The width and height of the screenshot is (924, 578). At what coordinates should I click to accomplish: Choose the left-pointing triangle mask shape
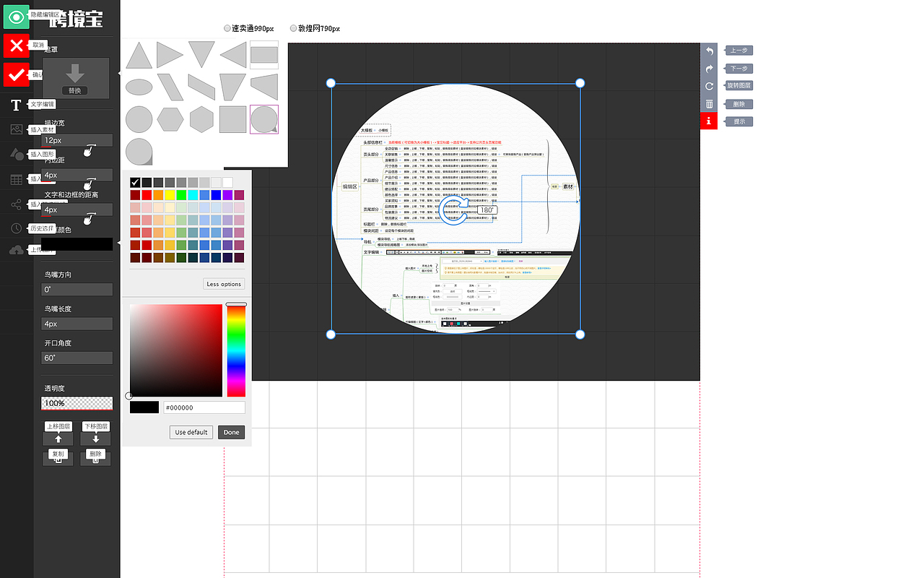[232, 55]
